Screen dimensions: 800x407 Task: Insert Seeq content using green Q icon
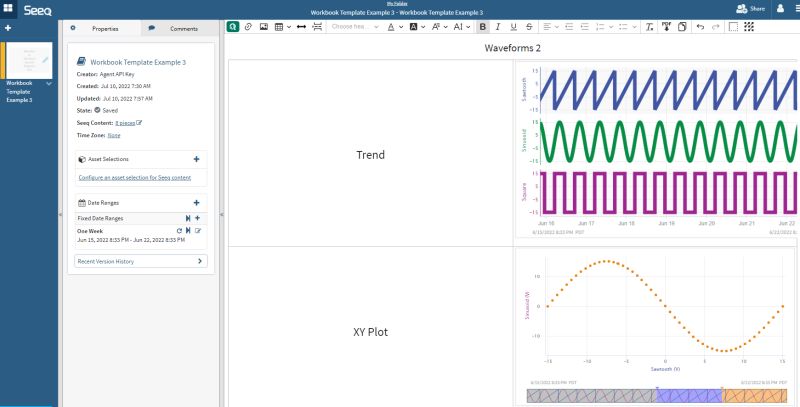(x=233, y=27)
